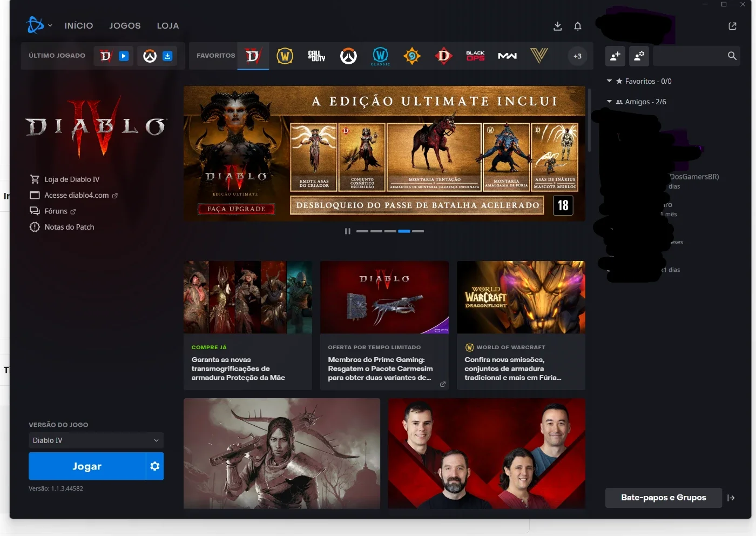
Task: Select Diablo IV in Último Jogado
Action: (106, 56)
